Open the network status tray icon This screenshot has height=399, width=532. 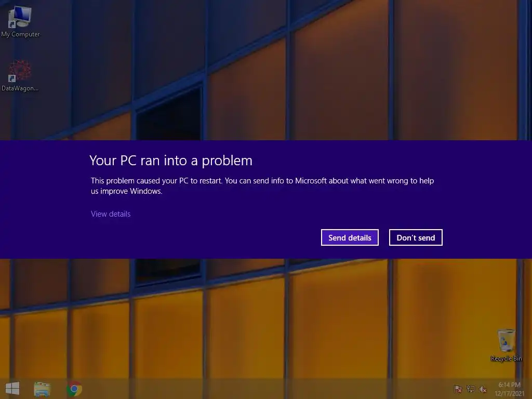click(x=471, y=389)
